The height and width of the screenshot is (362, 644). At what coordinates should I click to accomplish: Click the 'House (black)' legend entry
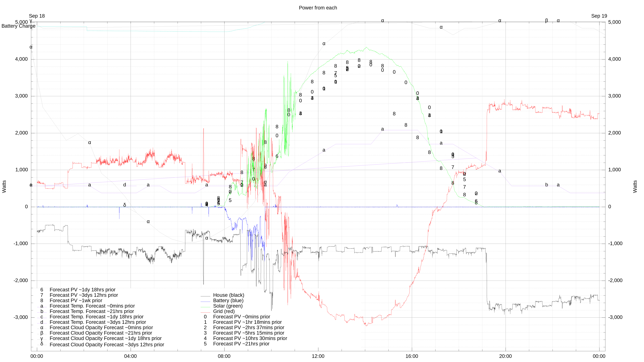pyautogui.click(x=229, y=295)
